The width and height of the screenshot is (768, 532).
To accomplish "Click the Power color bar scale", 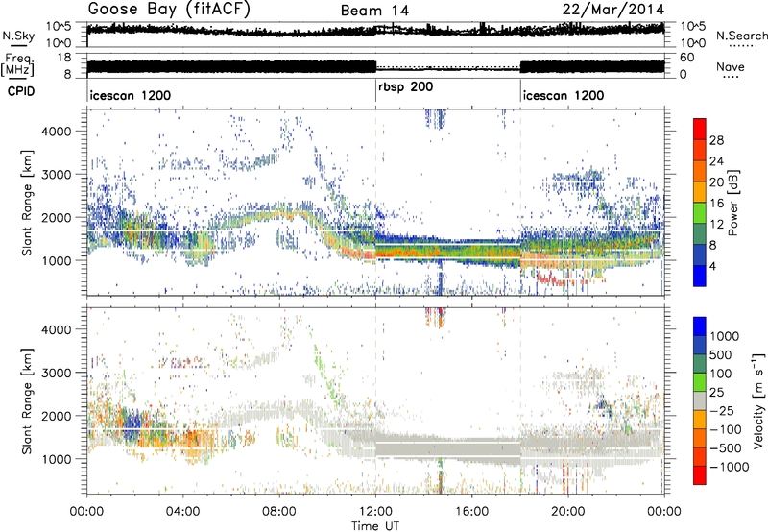I will 700,203.
